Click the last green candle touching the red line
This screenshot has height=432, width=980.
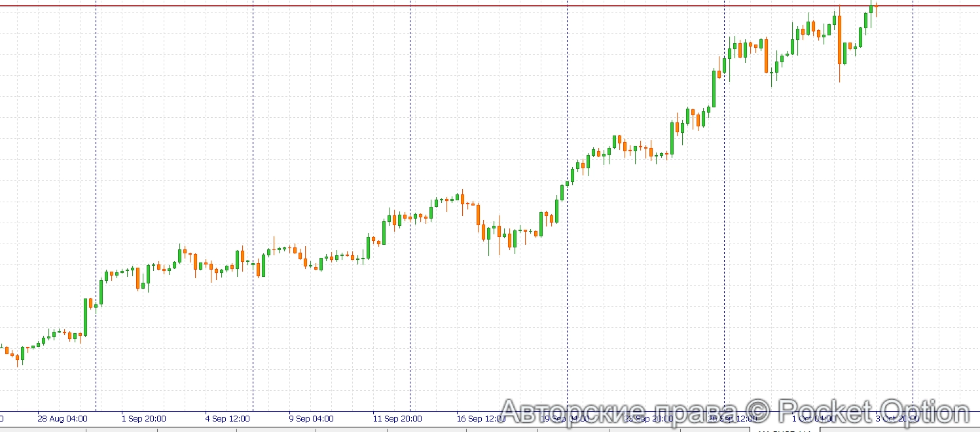tap(871, 9)
